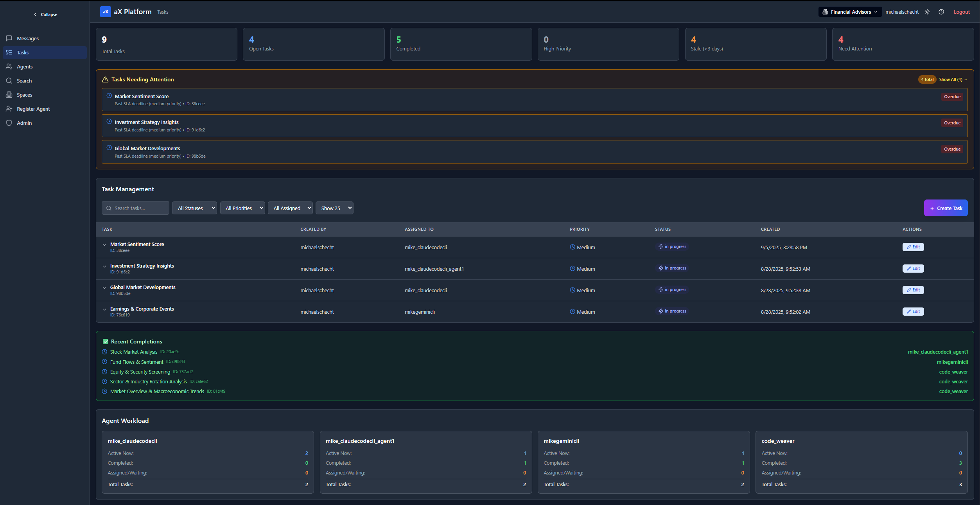This screenshot has width=980, height=505.
Task: Click the Search magnifier sidebar icon
Action: [x=9, y=81]
